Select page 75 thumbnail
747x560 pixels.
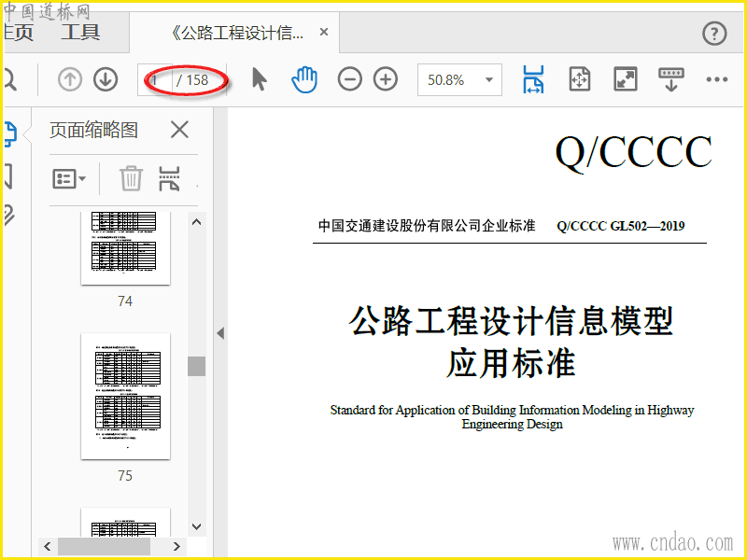point(125,396)
